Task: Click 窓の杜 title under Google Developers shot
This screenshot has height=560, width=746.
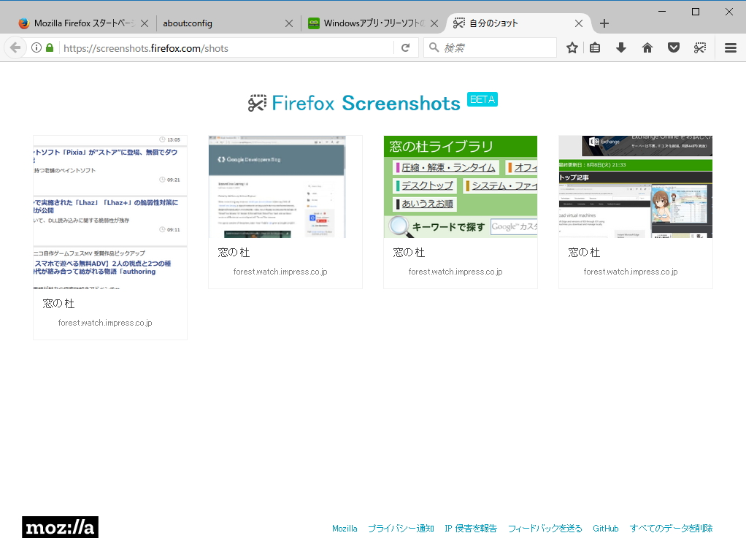Action: point(234,252)
